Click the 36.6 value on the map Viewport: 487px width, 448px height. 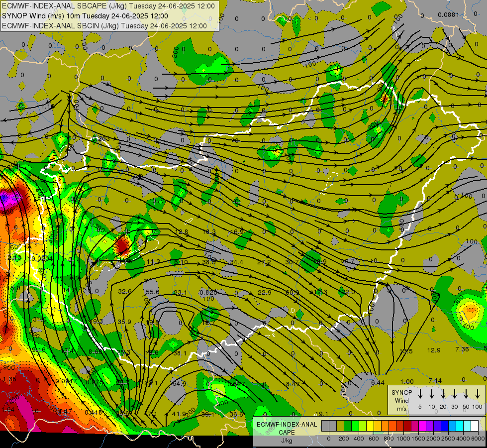236,414
